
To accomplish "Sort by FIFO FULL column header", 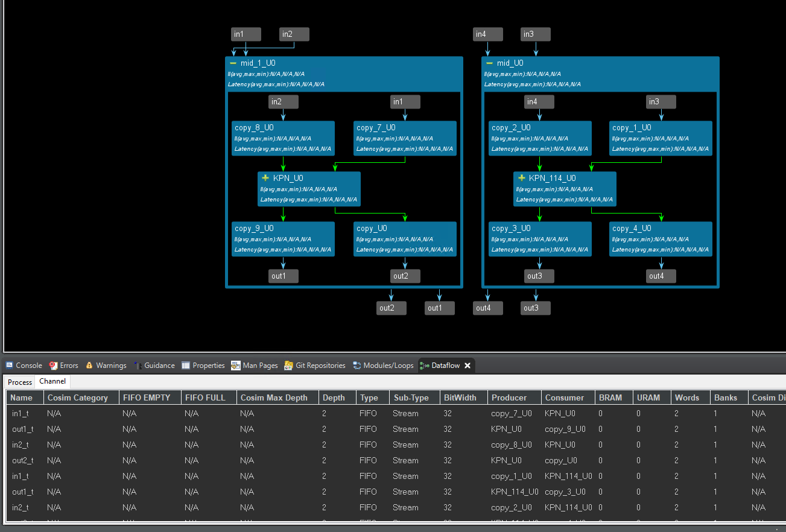I will [x=209, y=397].
